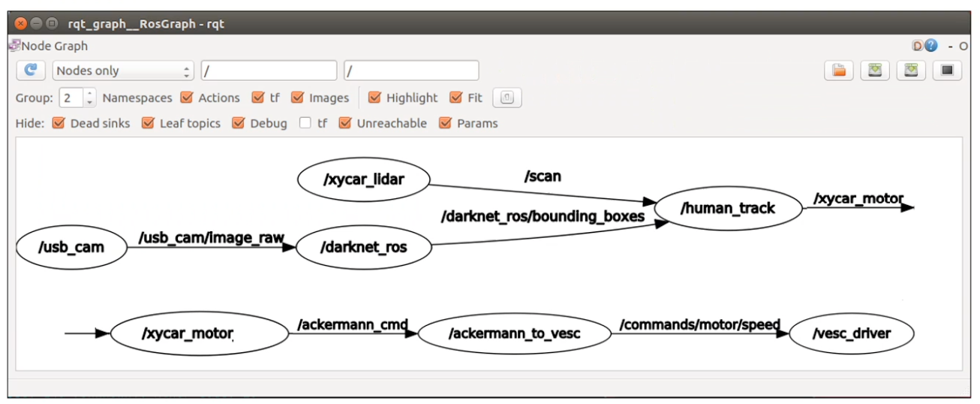The image size is (980, 404).
Task: Open the help question-mark icon
Action: click(x=931, y=46)
